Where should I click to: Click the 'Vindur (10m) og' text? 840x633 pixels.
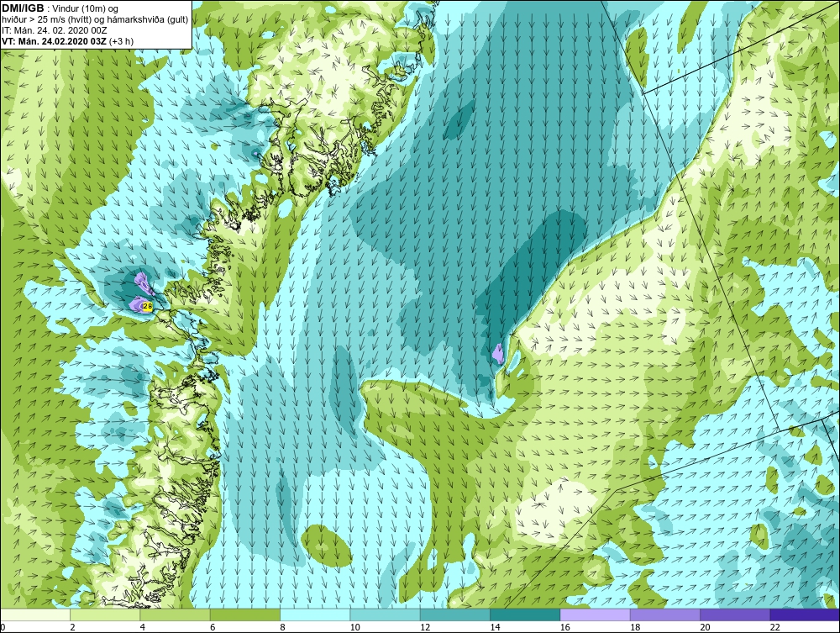point(86,8)
